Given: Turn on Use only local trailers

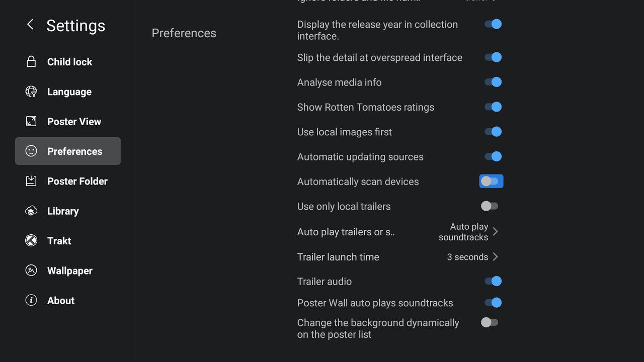Looking at the screenshot, I should click(490, 206).
